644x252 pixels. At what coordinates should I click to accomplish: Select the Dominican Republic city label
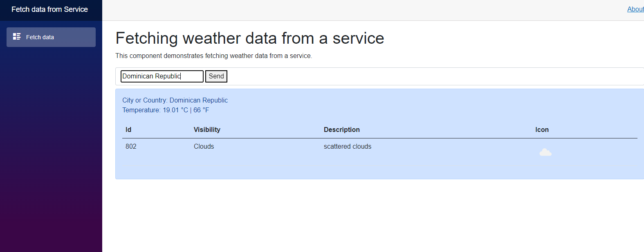tap(175, 100)
